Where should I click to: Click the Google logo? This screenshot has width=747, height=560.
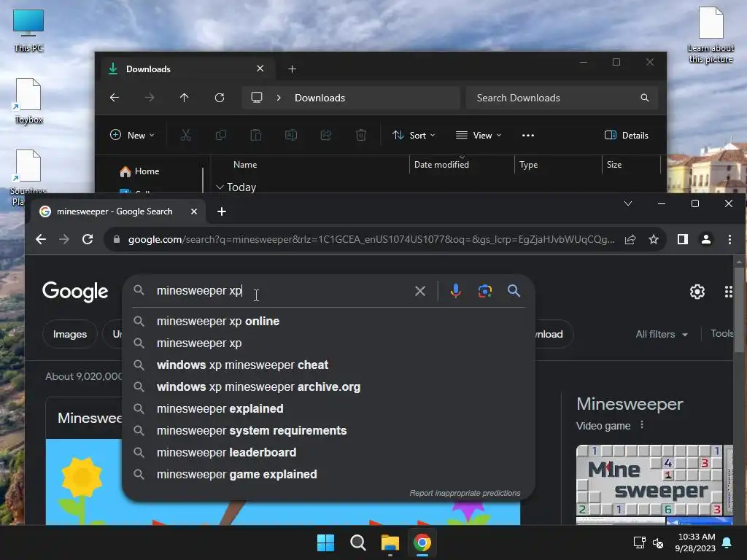(x=75, y=292)
